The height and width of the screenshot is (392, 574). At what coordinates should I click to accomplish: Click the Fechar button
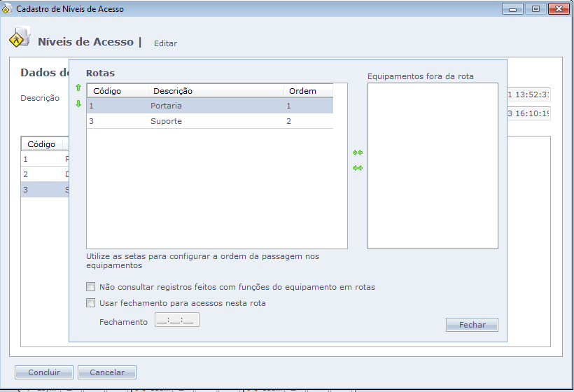[472, 325]
